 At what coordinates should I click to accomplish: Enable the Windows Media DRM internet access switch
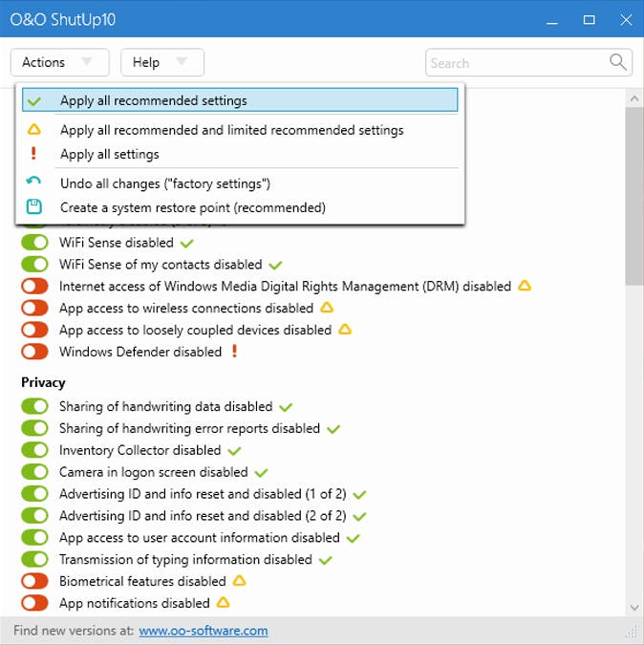pos(35,286)
